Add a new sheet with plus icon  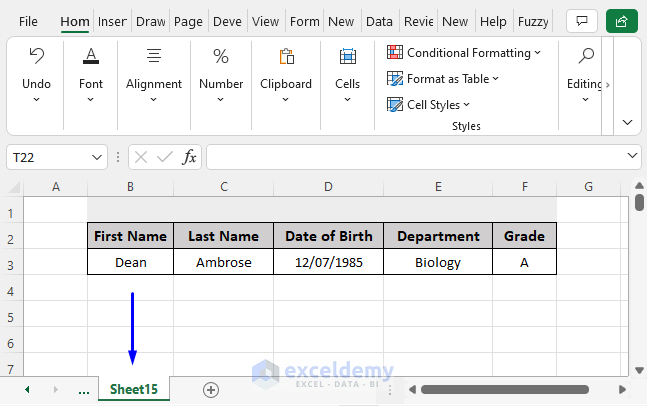click(210, 390)
